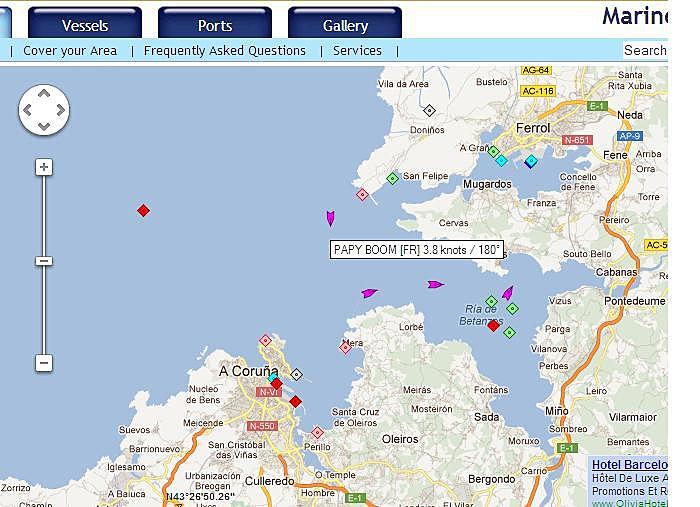Open Cover your Area link
The height and width of the screenshot is (507, 700).
pyautogui.click(x=70, y=51)
